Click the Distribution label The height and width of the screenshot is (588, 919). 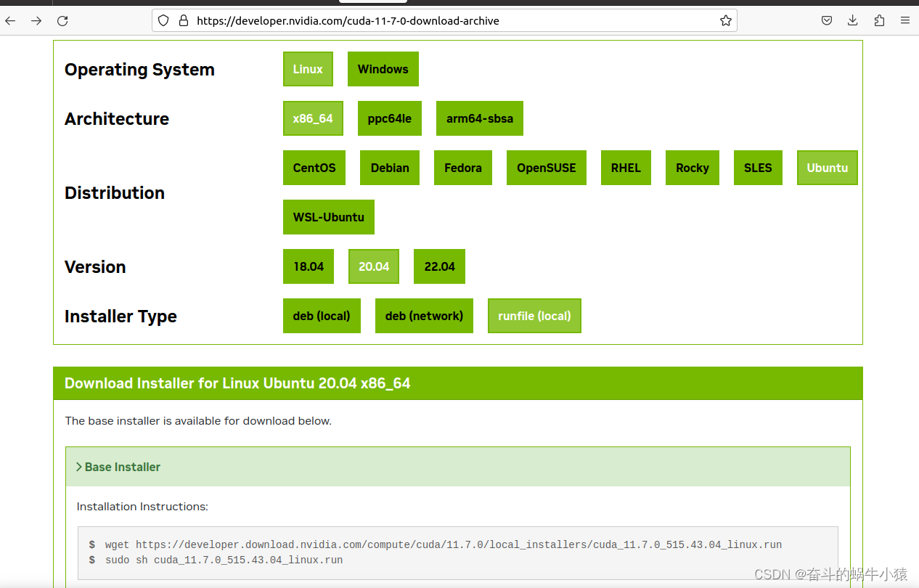(115, 193)
